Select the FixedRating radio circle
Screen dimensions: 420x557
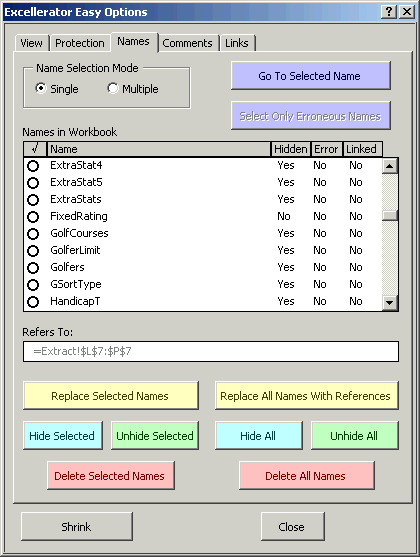(33, 217)
